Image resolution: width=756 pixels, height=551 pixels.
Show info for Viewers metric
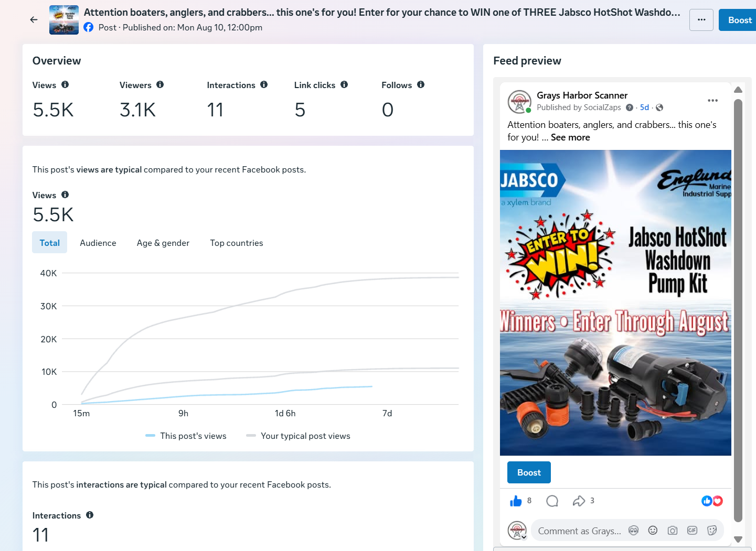[x=160, y=84]
